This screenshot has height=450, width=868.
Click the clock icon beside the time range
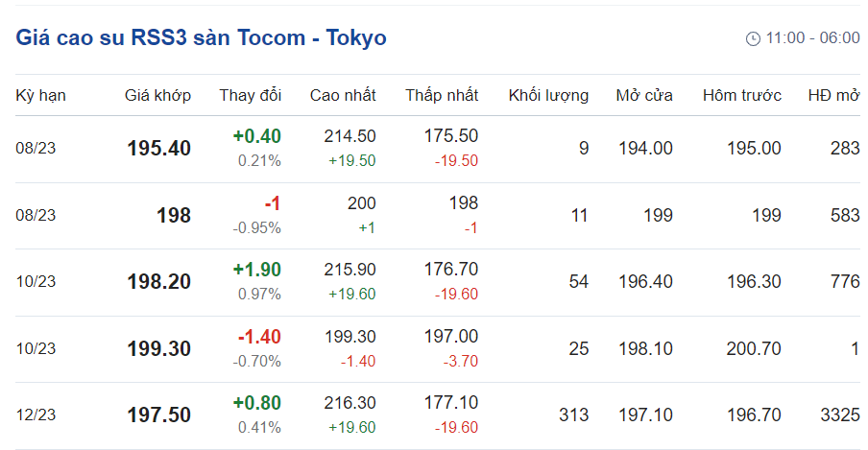tap(753, 38)
